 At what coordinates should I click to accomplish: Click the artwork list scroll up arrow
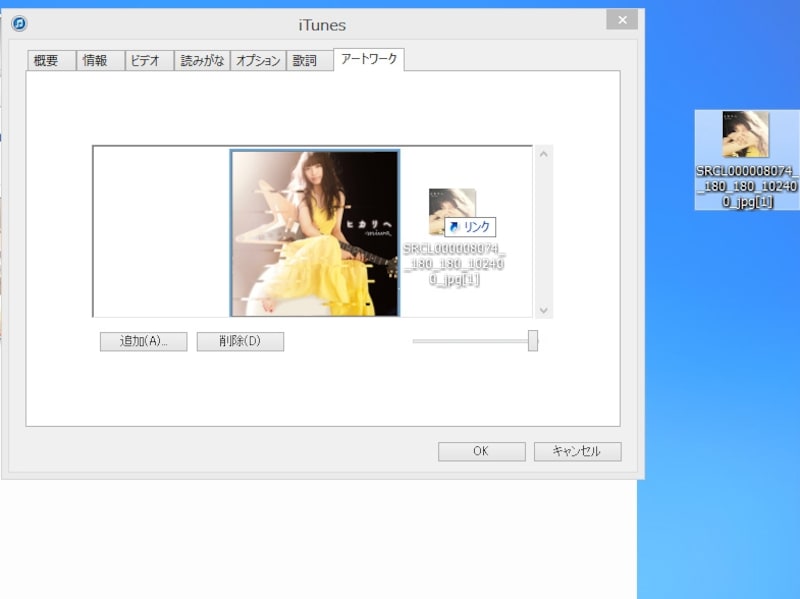544,154
